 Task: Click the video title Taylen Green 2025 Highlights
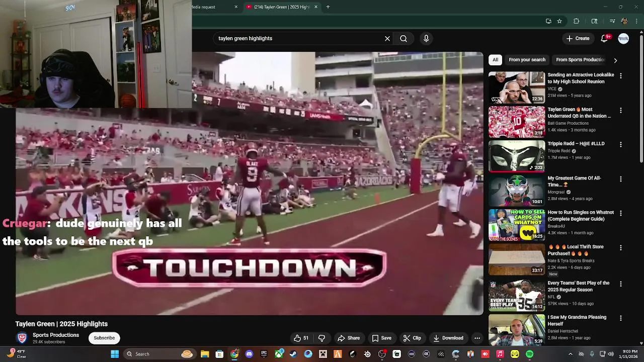coord(61,324)
